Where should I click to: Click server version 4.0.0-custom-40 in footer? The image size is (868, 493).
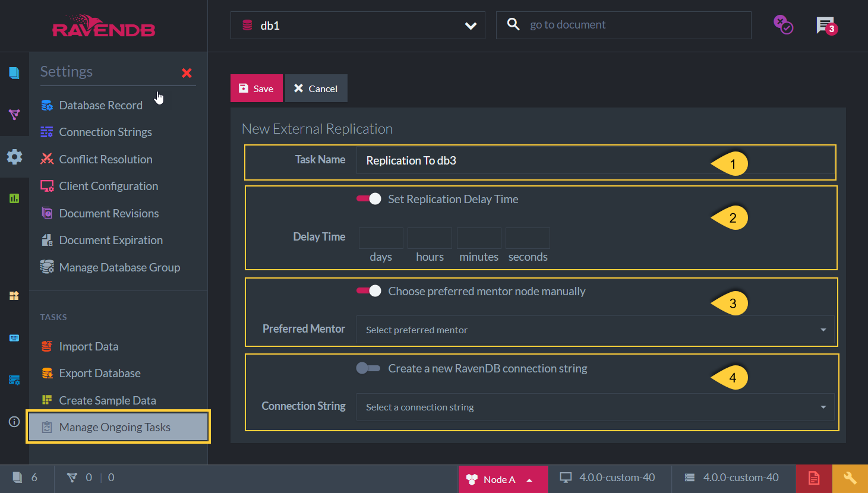coord(731,478)
